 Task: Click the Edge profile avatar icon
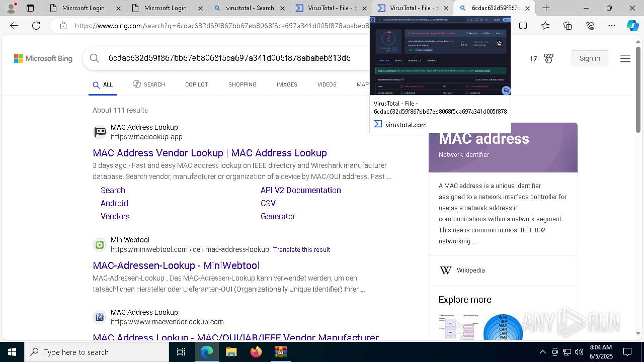coord(11,8)
